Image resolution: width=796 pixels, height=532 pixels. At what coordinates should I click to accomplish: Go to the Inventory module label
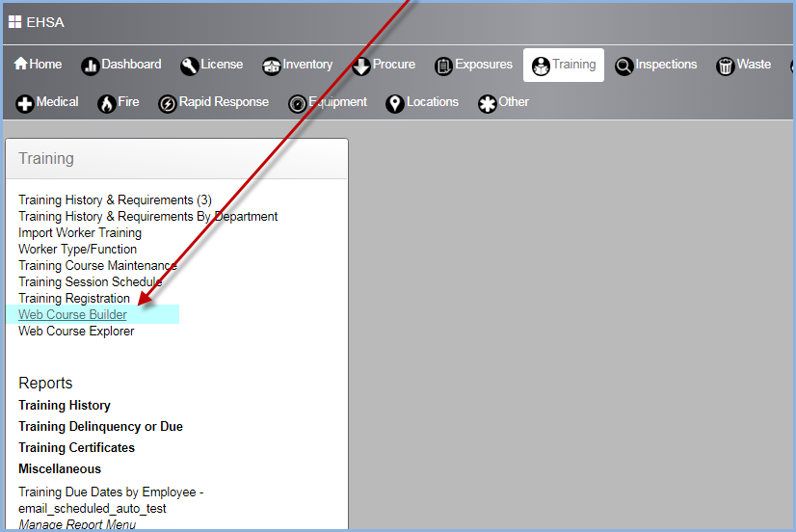tap(307, 64)
